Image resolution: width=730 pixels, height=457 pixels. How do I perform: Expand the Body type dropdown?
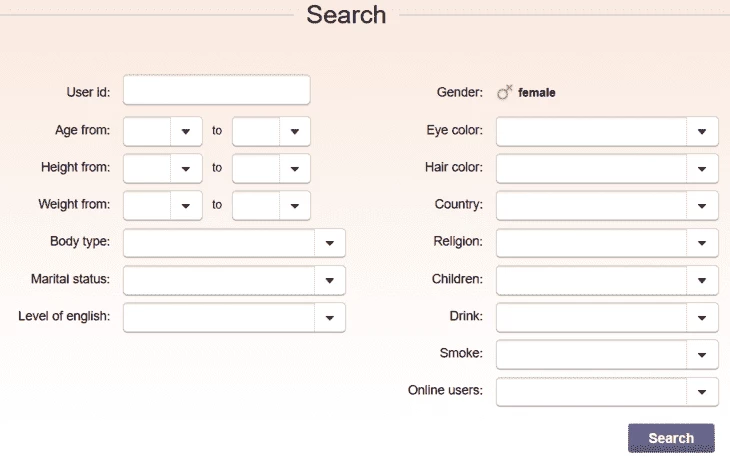pyautogui.click(x=234, y=242)
